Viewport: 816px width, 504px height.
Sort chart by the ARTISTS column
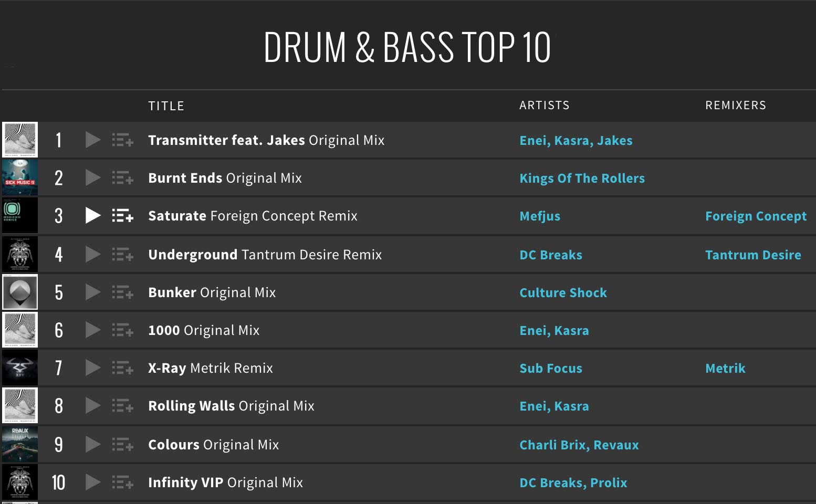[544, 105]
